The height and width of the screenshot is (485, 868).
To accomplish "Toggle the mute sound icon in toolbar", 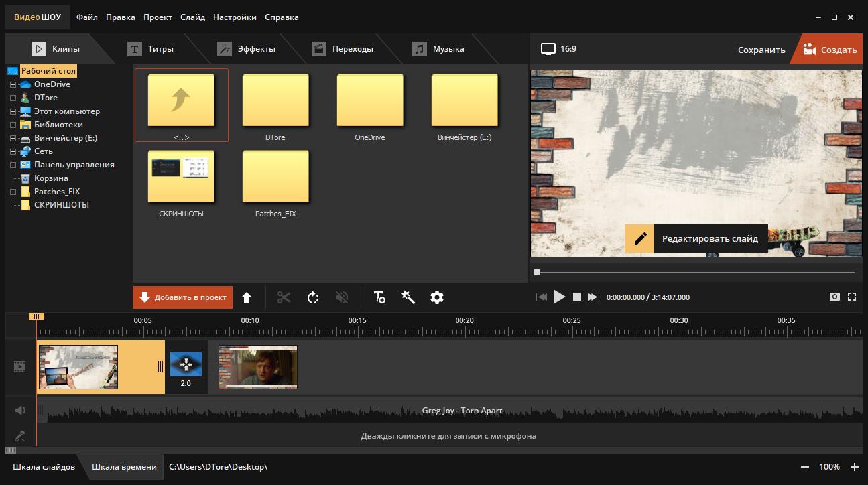I will (x=342, y=297).
